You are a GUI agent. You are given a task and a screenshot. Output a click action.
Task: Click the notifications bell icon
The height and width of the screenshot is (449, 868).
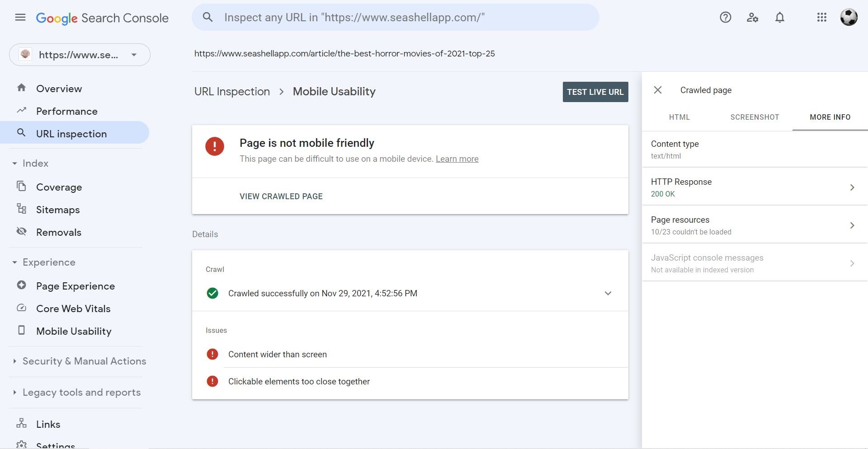779,17
